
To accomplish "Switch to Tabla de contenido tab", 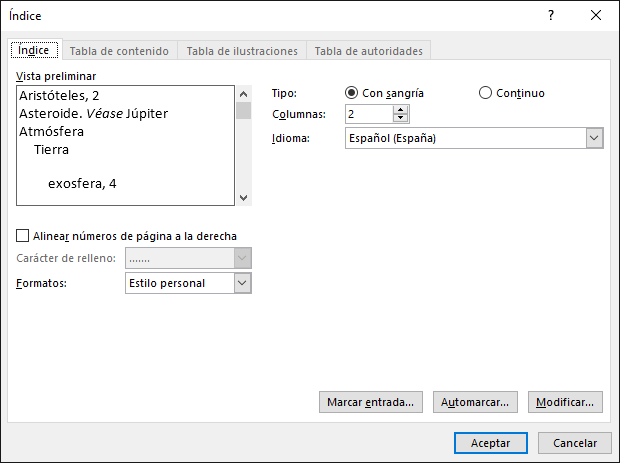I will [x=120, y=51].
